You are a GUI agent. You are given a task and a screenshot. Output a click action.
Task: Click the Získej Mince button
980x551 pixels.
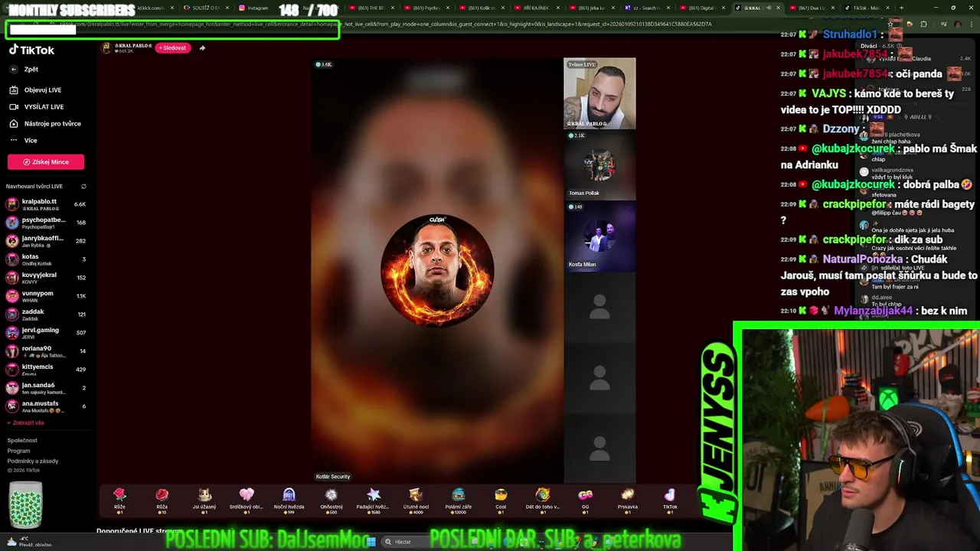[46, 161]
